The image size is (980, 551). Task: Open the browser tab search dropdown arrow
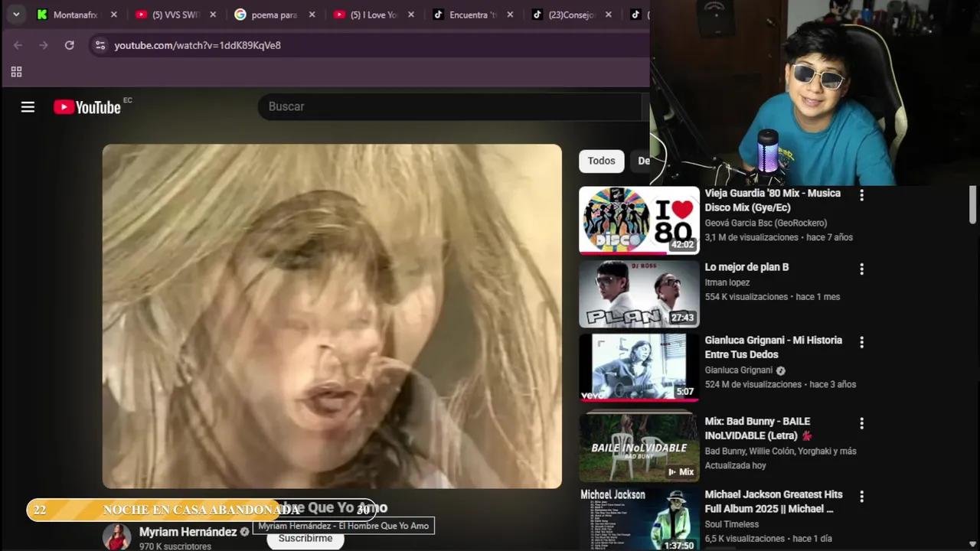16,15
